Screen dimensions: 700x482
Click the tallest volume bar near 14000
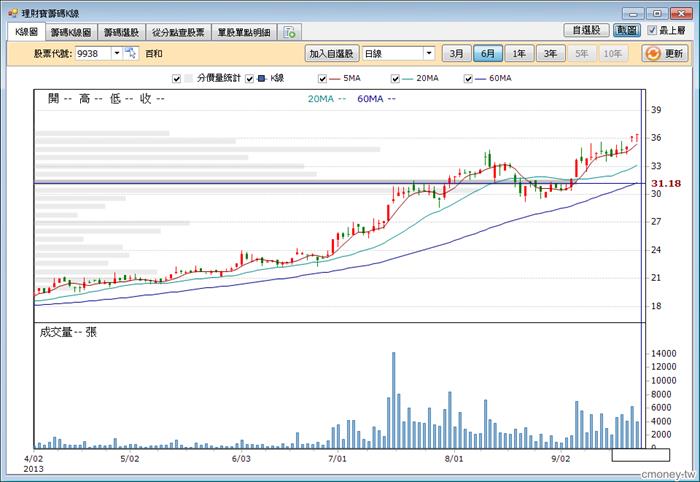point(393,400)
